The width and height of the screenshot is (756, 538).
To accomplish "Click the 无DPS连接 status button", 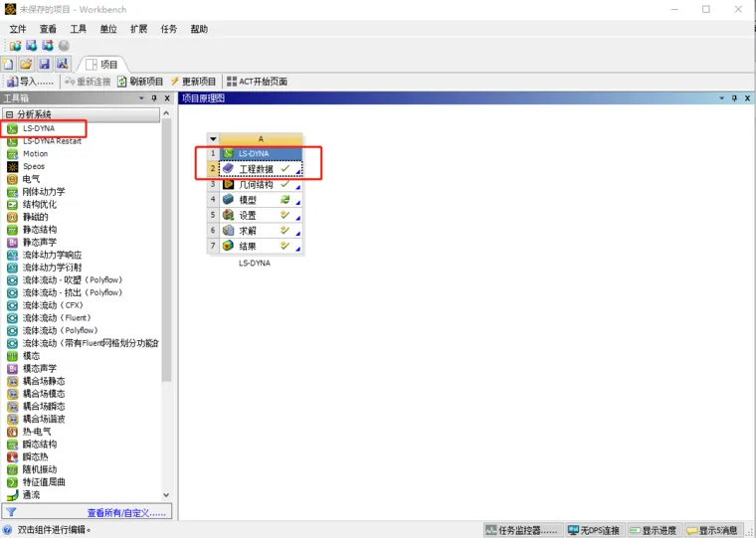I will point(595,530).
